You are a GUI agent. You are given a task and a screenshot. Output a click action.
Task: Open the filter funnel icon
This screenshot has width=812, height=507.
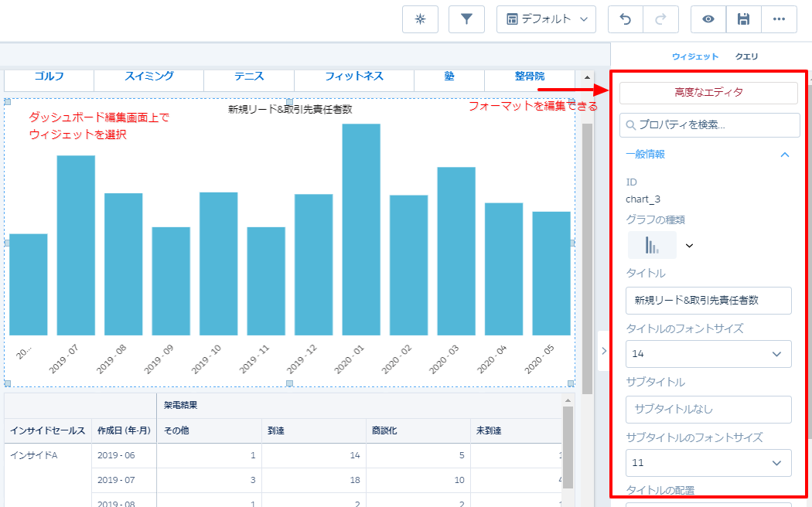[466, 19]
